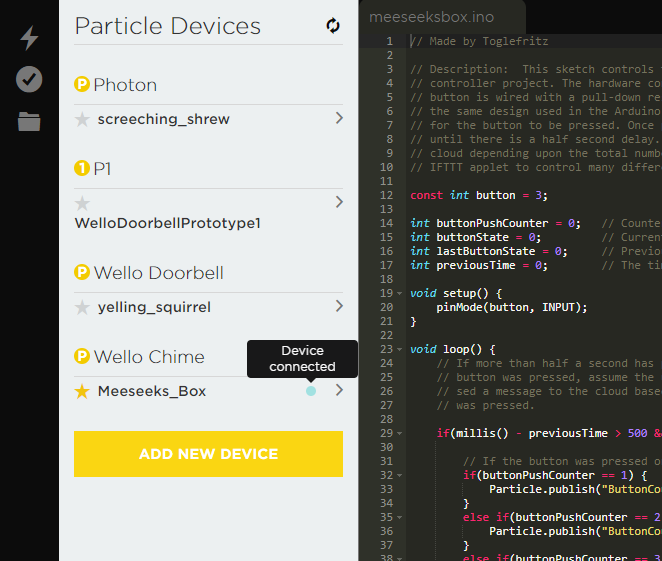Image resolution: width=662 pixels, height=561 pixels.
Task: Click the Verify checkmark icon
Action: 29,79
